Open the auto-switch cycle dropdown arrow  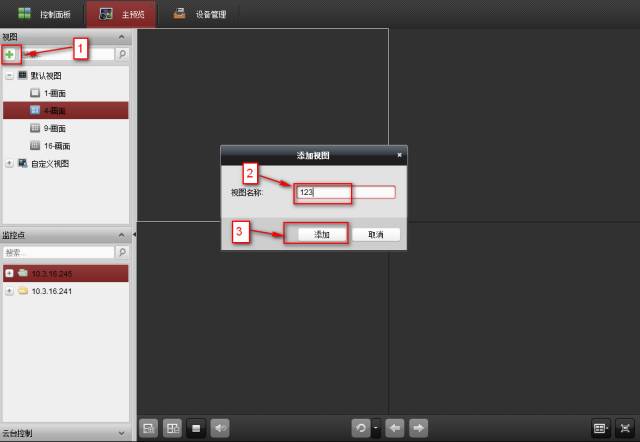[x=375, y=428]
